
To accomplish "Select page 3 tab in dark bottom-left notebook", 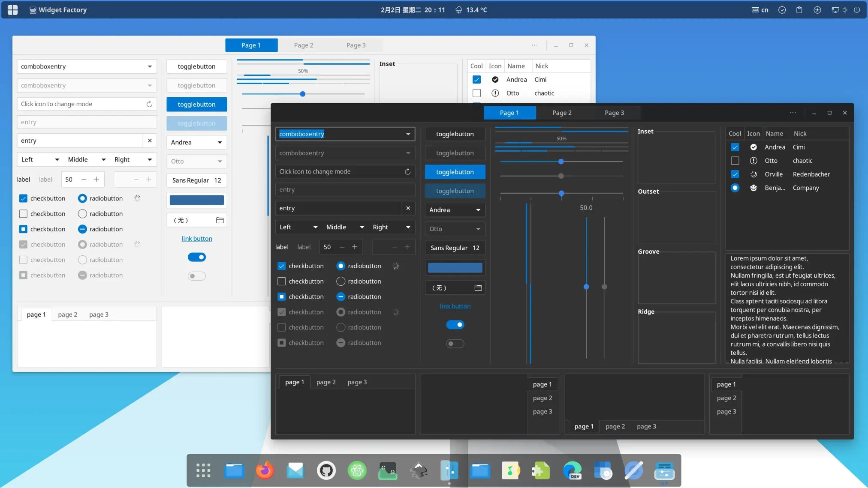I will (x=357, y=382).
